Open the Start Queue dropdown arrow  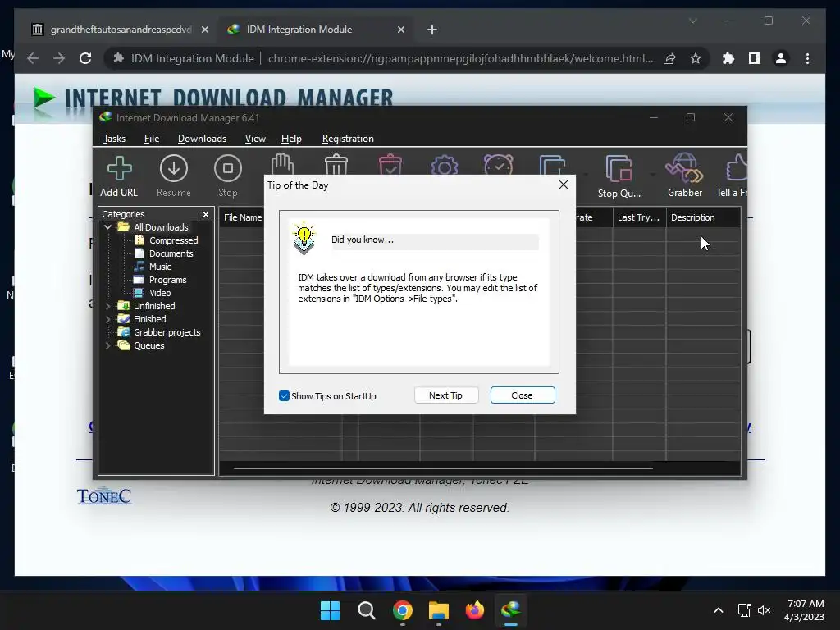586,175
